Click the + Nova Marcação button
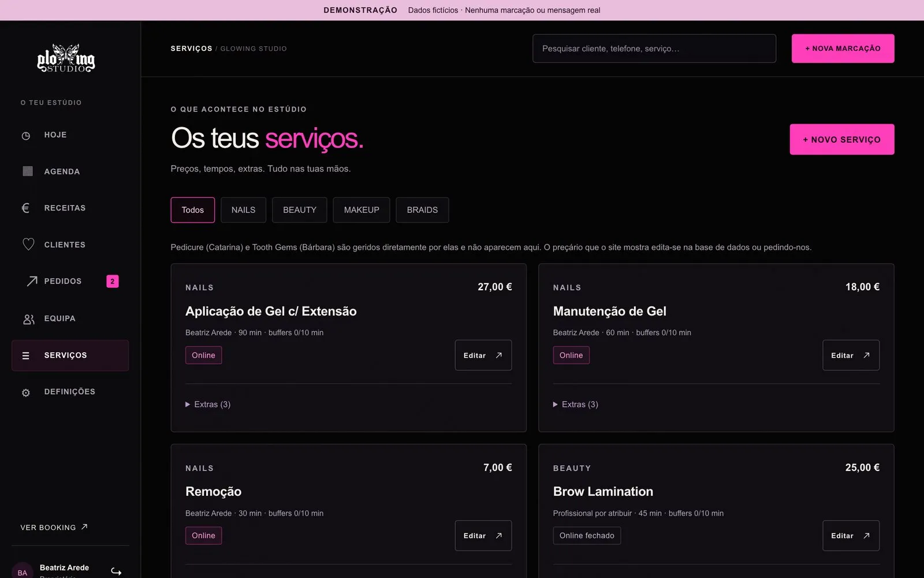The image size is (924, 578). coord(843,49)
